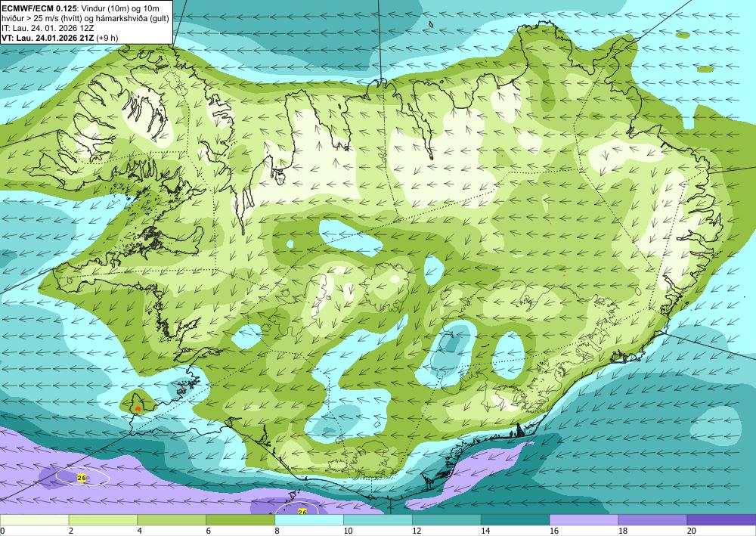Screen dimensions: 756x536
Task: Click the 16–18 m/s lavender legend swatch
Action: point(584,520)
